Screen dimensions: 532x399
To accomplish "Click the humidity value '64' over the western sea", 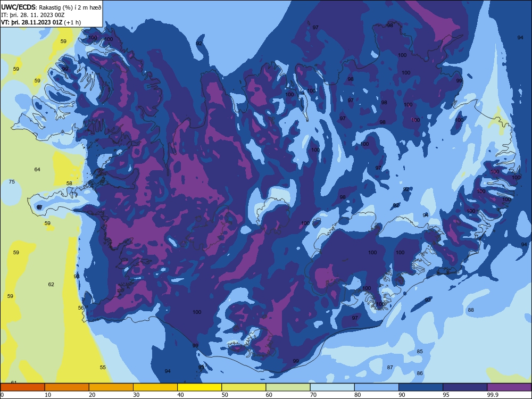I will (37, 169).
